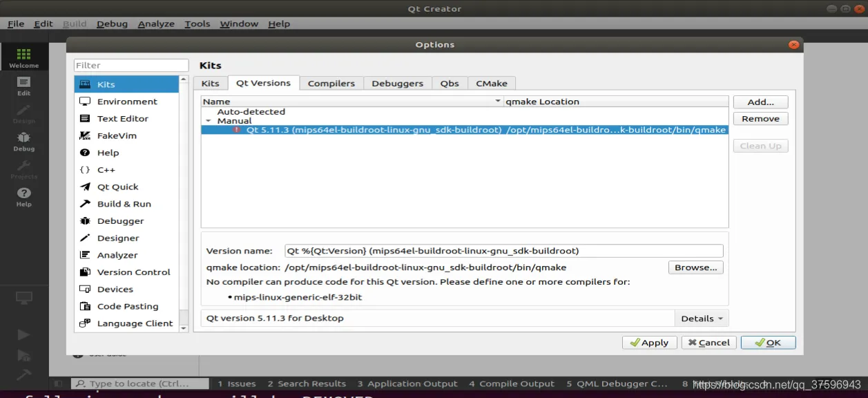
Task: Open Help mode in sidebar
Action: 24,197
